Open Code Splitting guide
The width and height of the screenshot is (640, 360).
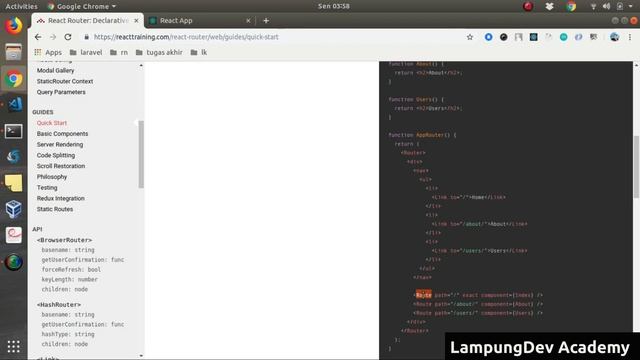click(56, 155)
